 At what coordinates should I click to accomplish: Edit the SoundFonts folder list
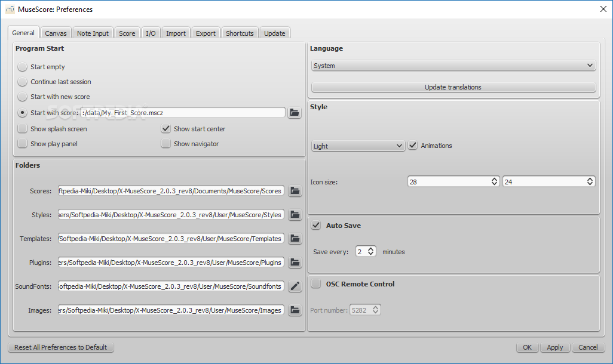(x=295, y=286)
